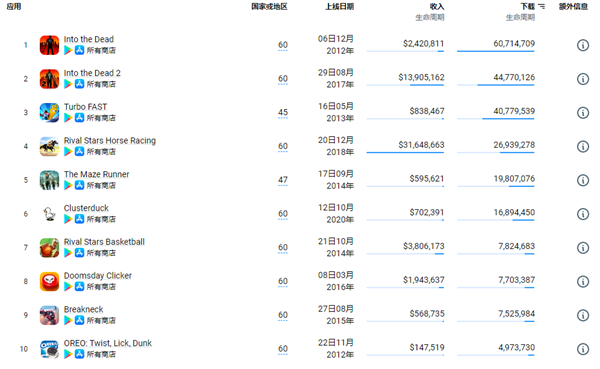The image size is (600, 369).
Task: Click the revenue column header
Action: [x=437, y=7]
